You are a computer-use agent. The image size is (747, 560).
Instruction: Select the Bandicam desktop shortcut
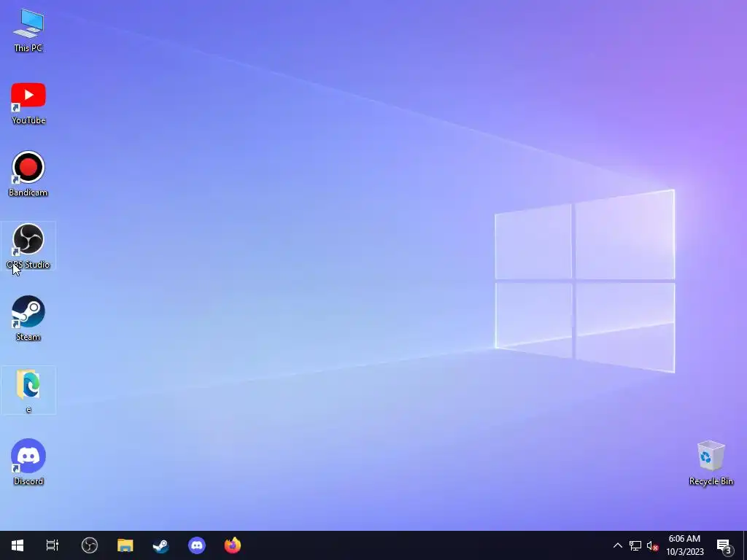coord(28,174)
